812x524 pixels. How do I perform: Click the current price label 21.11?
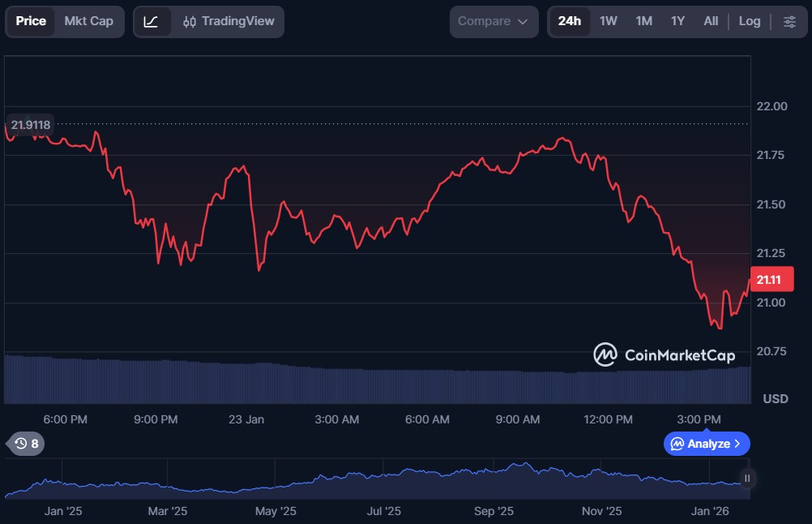pyautogui.click(x=771, y=280)
